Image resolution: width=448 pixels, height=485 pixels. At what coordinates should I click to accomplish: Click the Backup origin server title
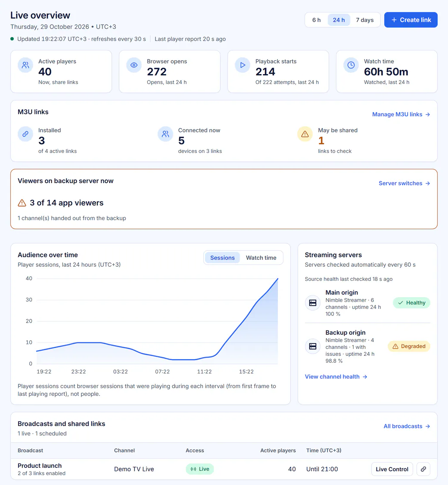coord(345,333)
